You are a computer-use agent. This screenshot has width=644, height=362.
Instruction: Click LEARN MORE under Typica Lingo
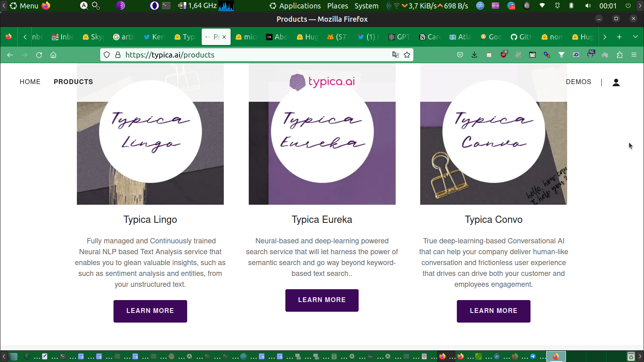click(x=150, y=311)
